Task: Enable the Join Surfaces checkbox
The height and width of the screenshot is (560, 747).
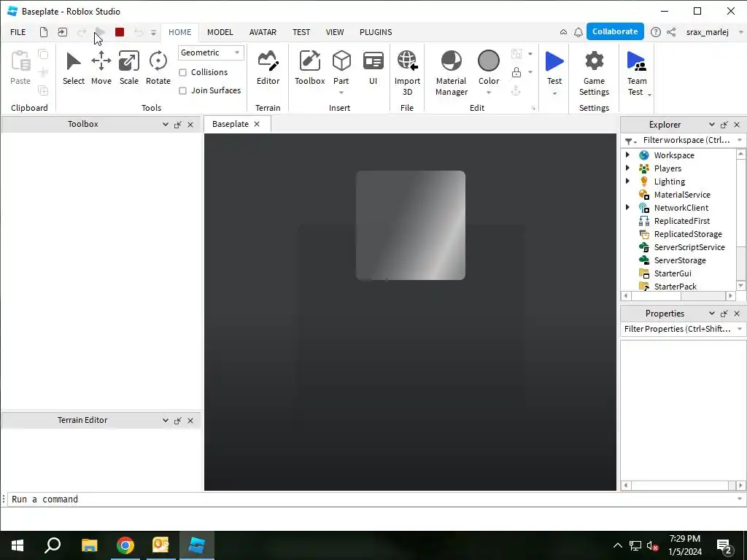Action: 182,90
